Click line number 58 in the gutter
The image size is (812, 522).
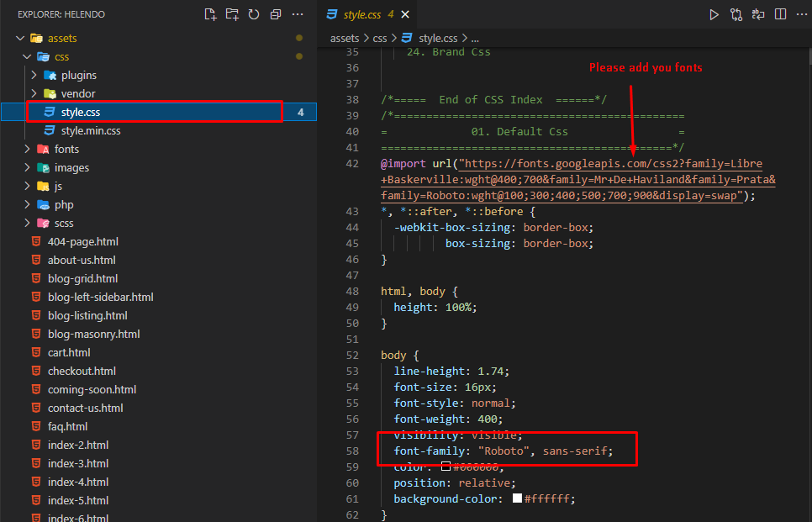[352, 451]
